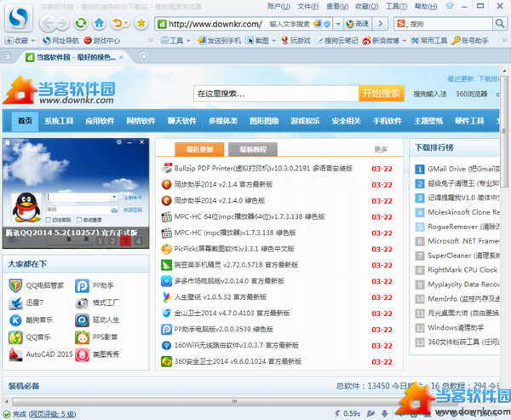Click 常用工具 toolbar item
This screenshot has height=420, width=511.
(x=429, y=40)
